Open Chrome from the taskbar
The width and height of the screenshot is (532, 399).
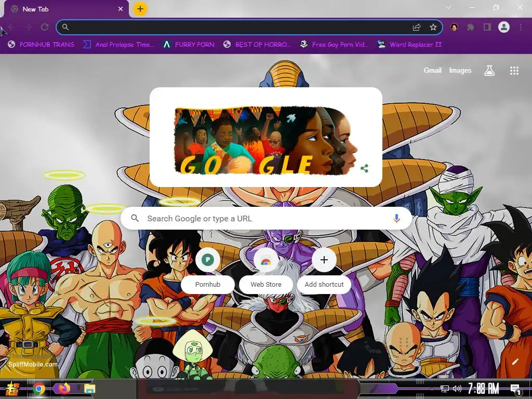(38, 389)
